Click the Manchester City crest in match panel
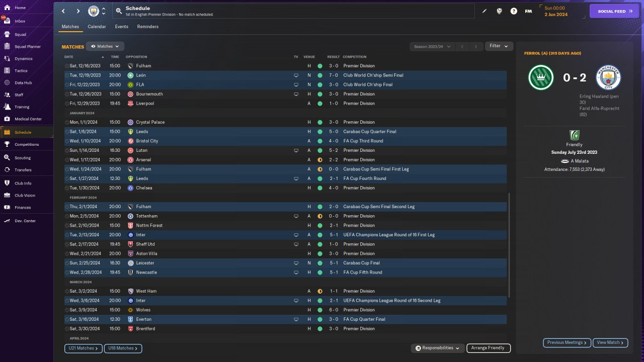This screenshot has width=644, height=362. pos(609,78)
